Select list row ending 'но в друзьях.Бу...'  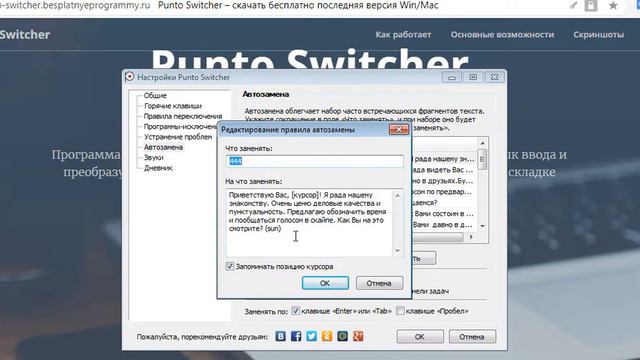(444, 181)
